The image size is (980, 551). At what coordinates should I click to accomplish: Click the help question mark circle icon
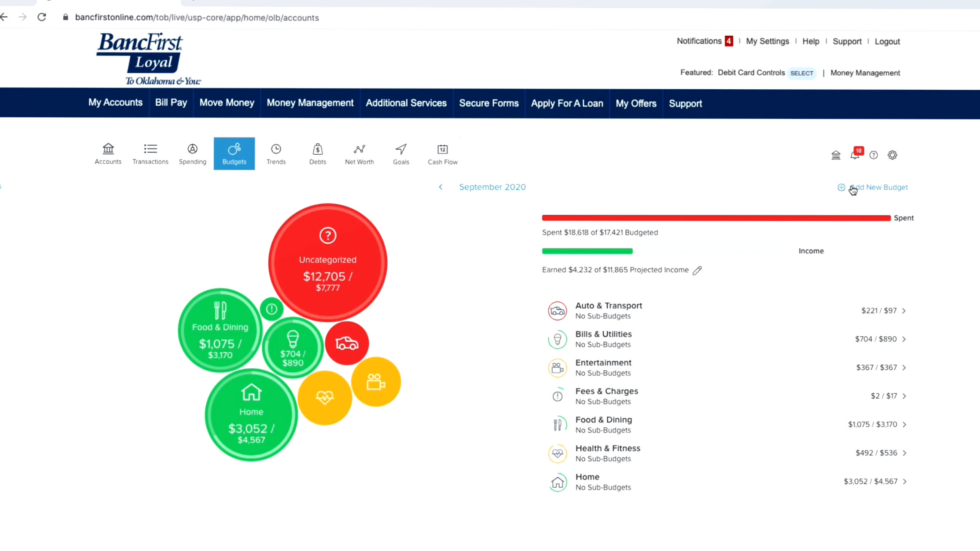(873, 155)
